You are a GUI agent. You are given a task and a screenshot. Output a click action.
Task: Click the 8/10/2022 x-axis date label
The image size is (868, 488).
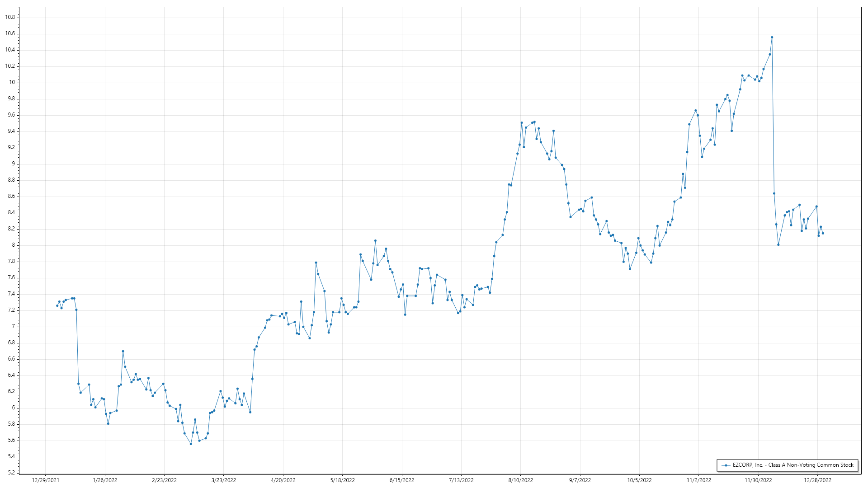(x=521, y=480)
